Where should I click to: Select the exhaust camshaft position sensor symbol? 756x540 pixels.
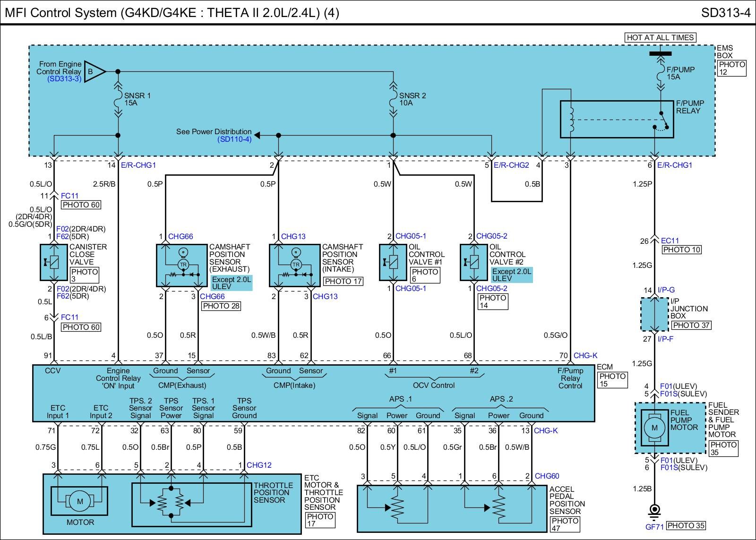(x=182, y=265)
